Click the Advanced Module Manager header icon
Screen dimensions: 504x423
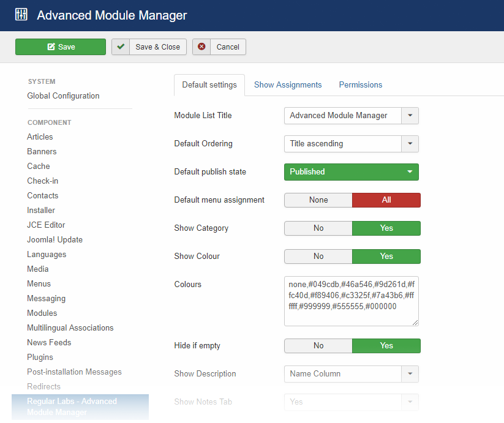point(21,15)
